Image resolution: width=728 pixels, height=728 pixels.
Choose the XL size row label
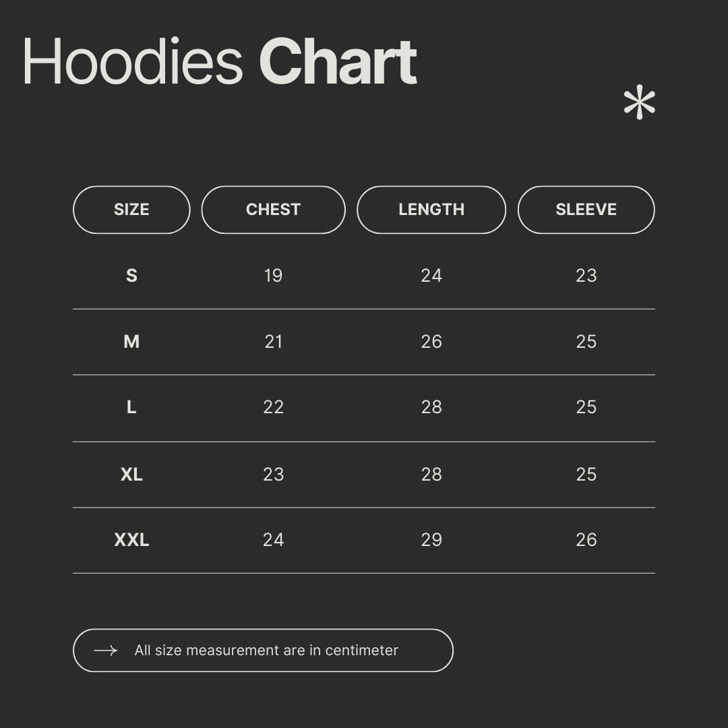131,475
